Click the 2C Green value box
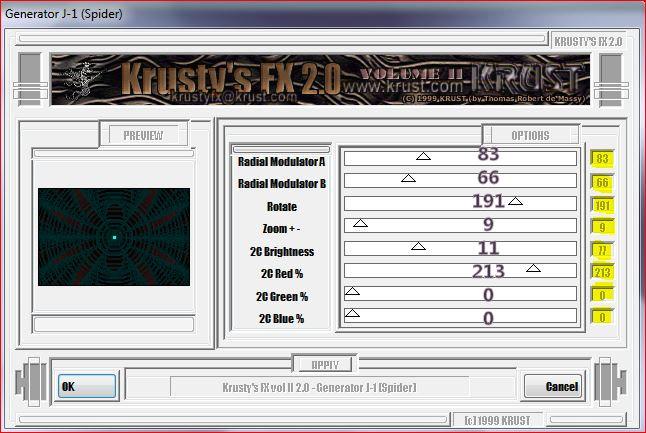Screen dimensions: 646x433 pos(602,295)
